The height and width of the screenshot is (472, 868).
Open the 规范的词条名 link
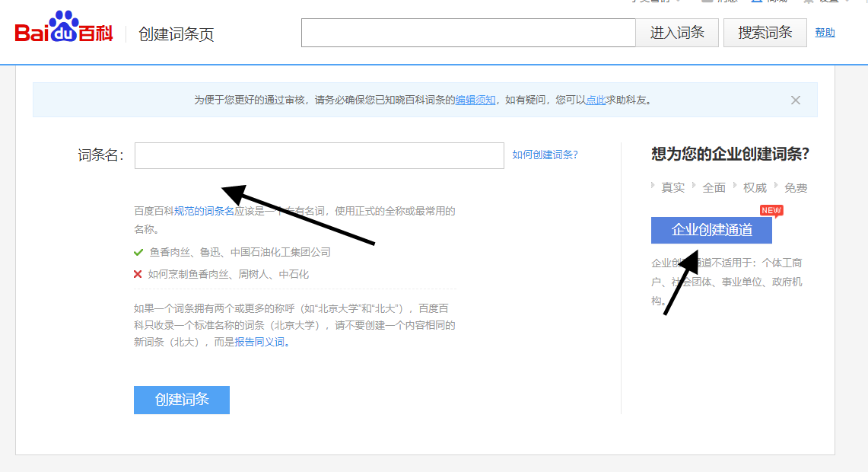click(205, 211)
